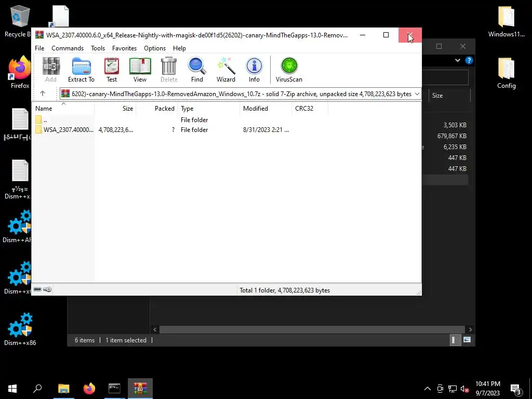Switch Explorer to large icons view
This screenshot has height=399, width=532.
[467, 340]
